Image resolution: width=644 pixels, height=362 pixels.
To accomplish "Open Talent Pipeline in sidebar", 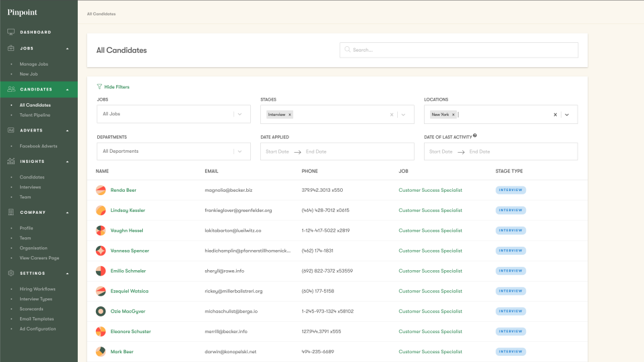I will pyautogui.click(x=35, y=115).
